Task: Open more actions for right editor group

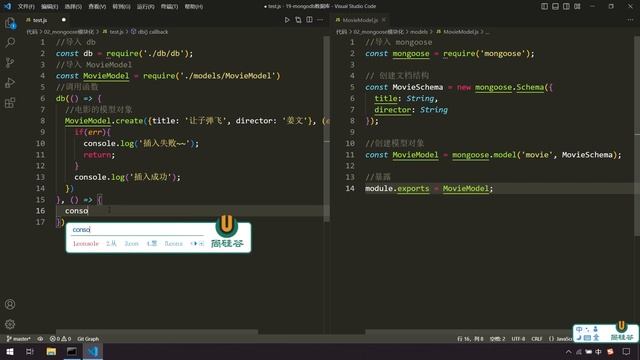Action: pos(630,20)
